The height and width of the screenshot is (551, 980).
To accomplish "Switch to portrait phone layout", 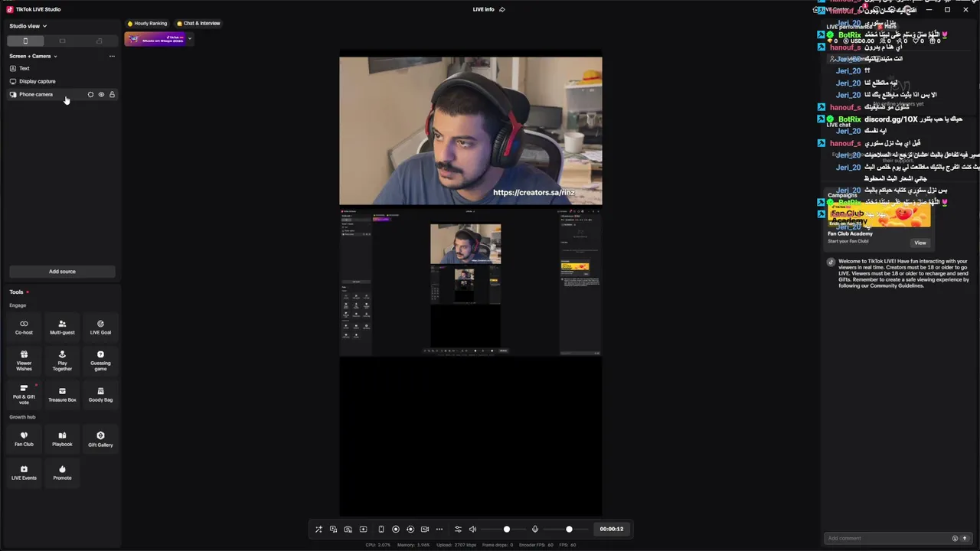I will (25, 41).
